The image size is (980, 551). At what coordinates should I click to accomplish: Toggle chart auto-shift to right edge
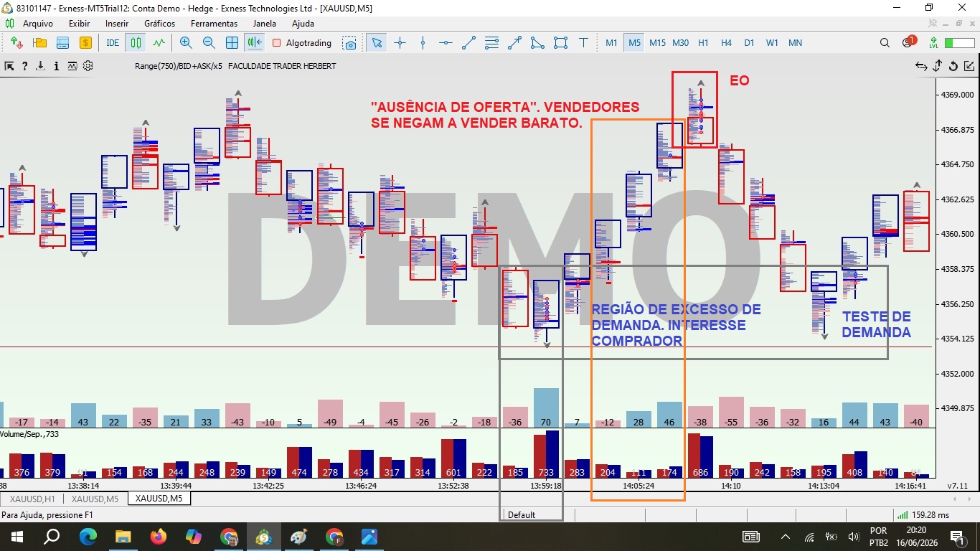pos(255,43)
